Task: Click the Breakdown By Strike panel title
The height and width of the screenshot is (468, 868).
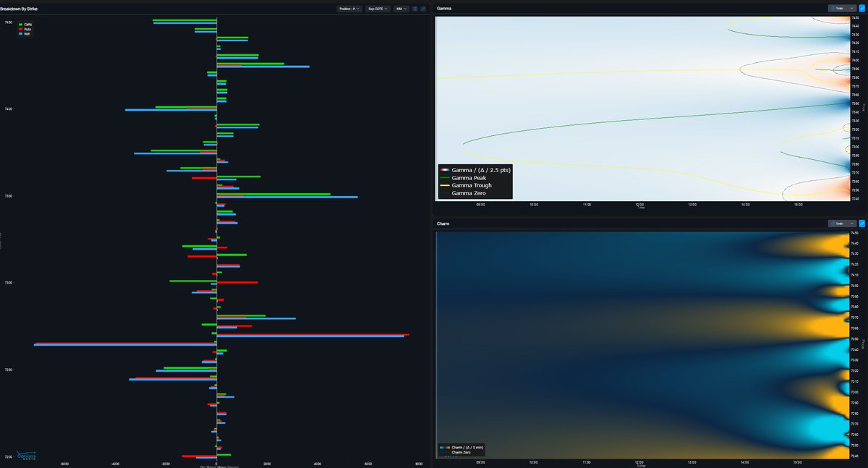Action: (x=19, y=8)
